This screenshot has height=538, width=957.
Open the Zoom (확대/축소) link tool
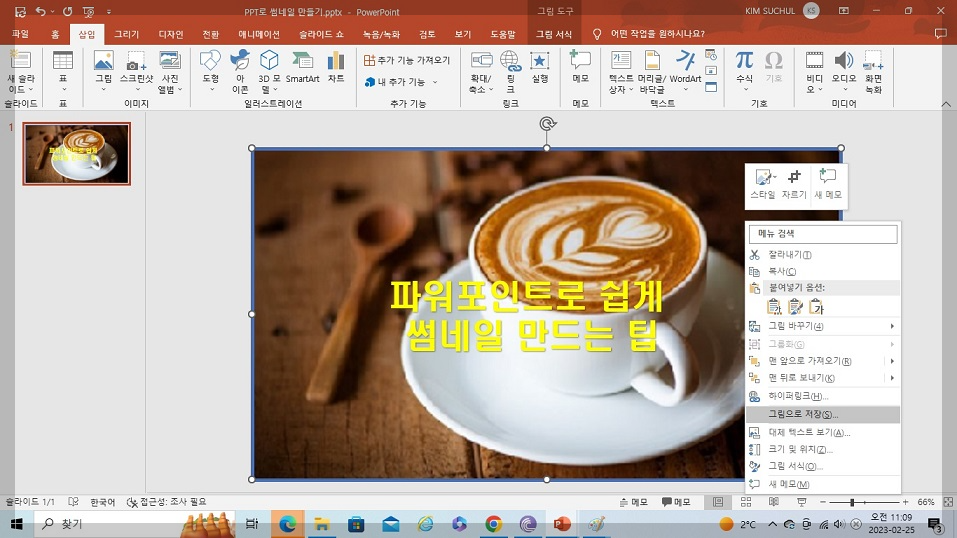[481, 61]
